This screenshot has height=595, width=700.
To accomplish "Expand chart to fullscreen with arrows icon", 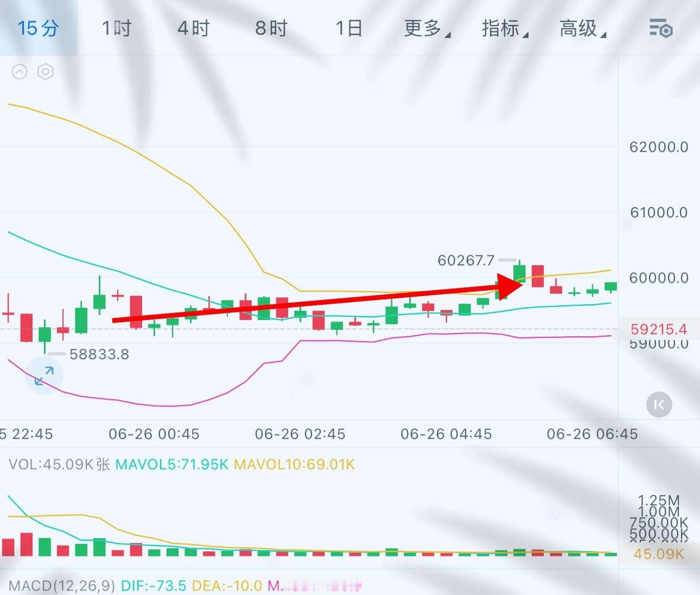I will click(44, 375).
